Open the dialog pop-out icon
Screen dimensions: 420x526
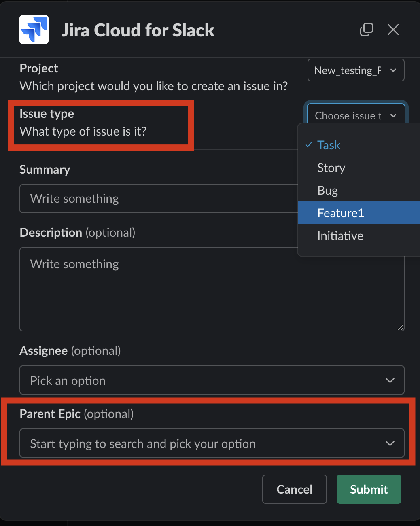[x=367, y=30]
